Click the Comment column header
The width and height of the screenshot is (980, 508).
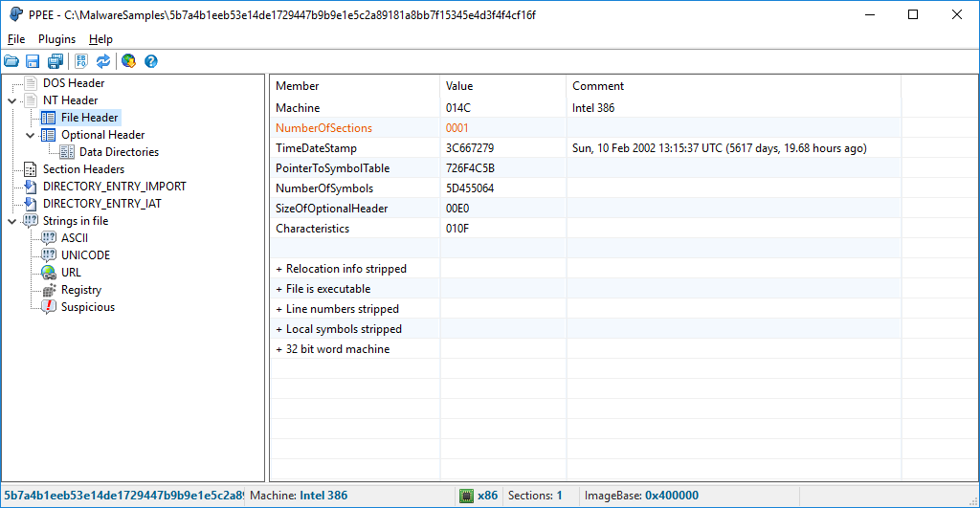pos(734,86)
